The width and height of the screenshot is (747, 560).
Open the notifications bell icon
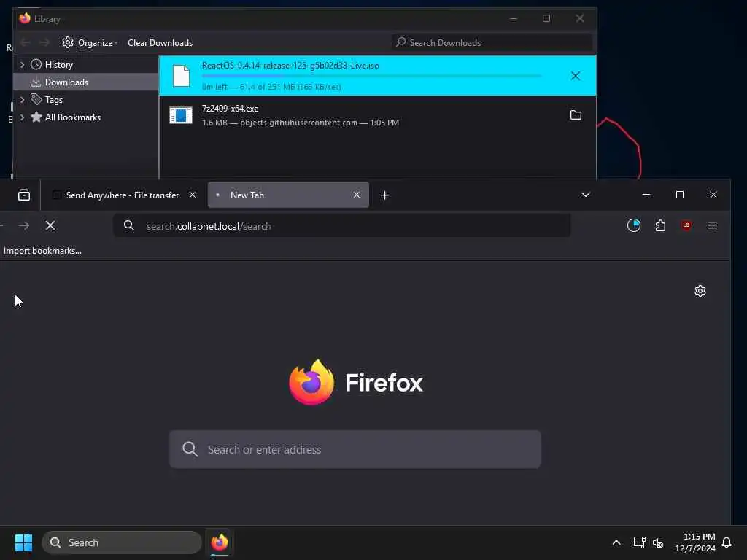pyautogui.click(x=727, y=542)
